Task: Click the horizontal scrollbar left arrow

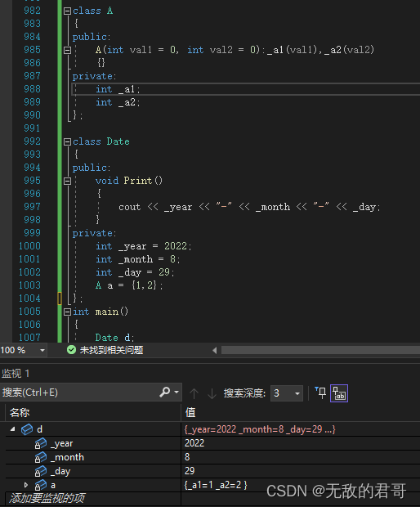Action: [215, 350]
